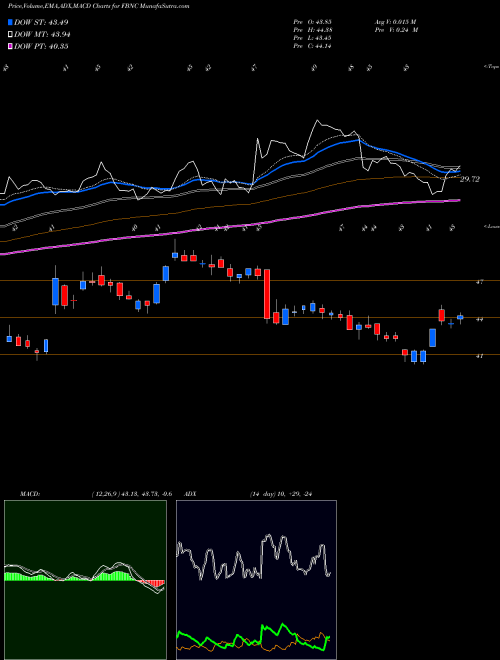
Task: Select MACD parameters (12,26,9) 43.18, 43.73, -0.6
Action: 131,494
